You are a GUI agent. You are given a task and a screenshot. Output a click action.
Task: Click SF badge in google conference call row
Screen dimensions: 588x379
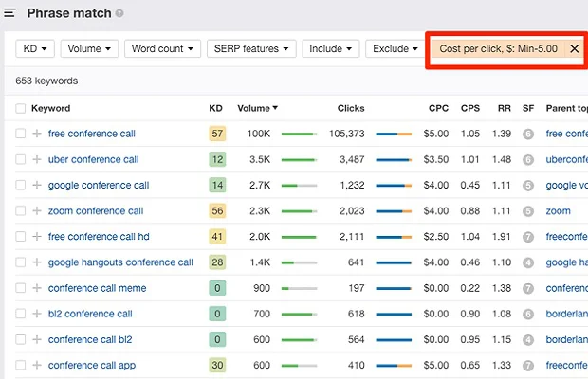(528, 186)
